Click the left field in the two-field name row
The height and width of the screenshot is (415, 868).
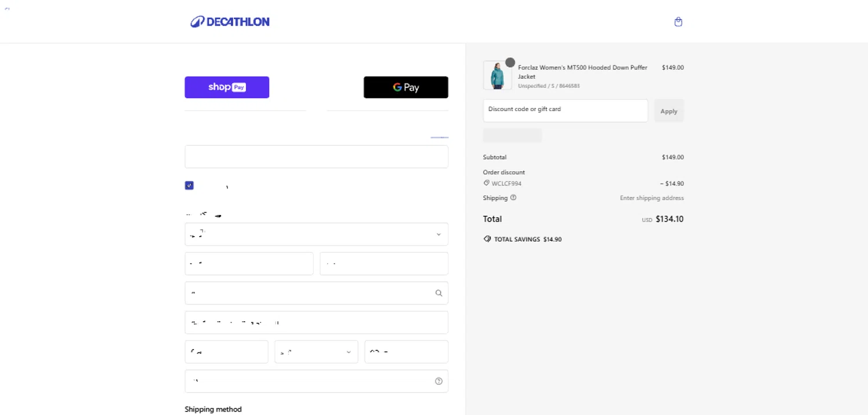pyautogui.click(x=249, y=264)
